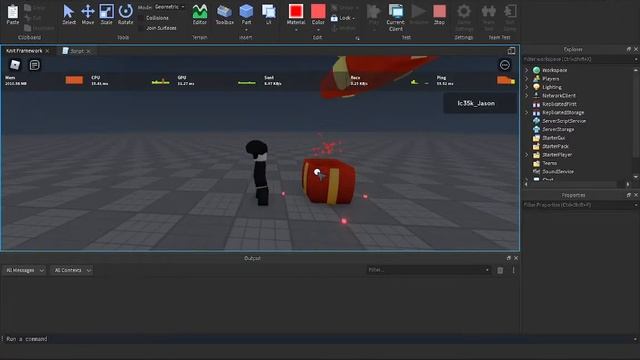This screenshot has height=360, width=640.
Task: Activate the Scale tool
Action: tap(107, 14)
